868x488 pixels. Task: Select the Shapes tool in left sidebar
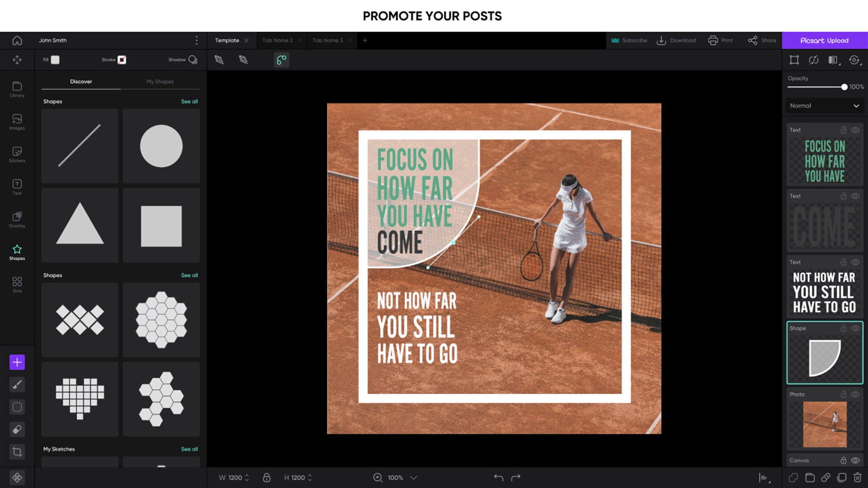(x=17, y=252)
